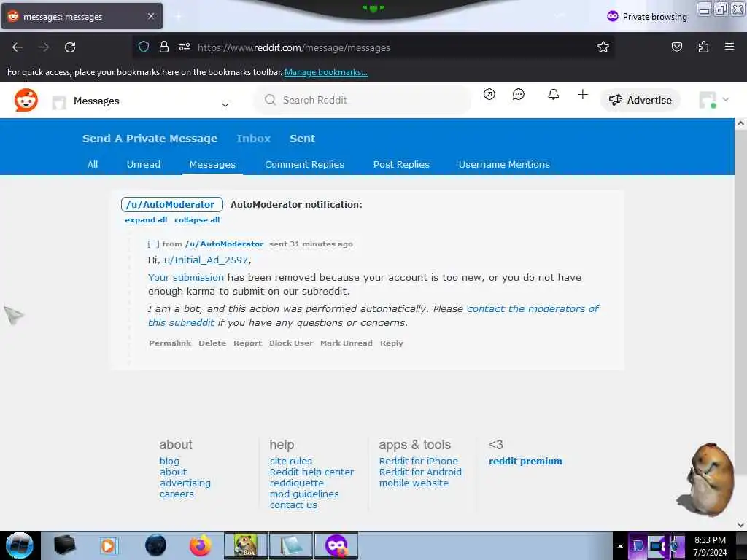Bookmark this page with the star icon
The height and width of the screenshot is (560, 747).
click(x=603, y=47)
